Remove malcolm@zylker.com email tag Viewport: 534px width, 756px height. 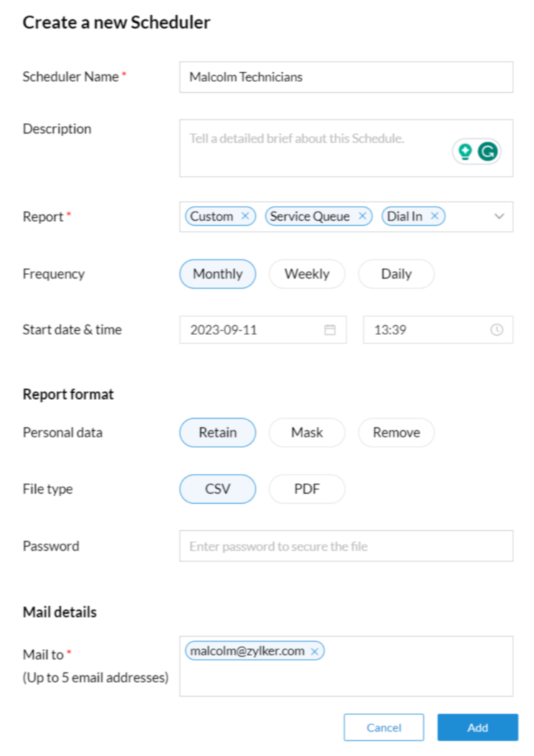pyautogui.click(x=314, y=652)
